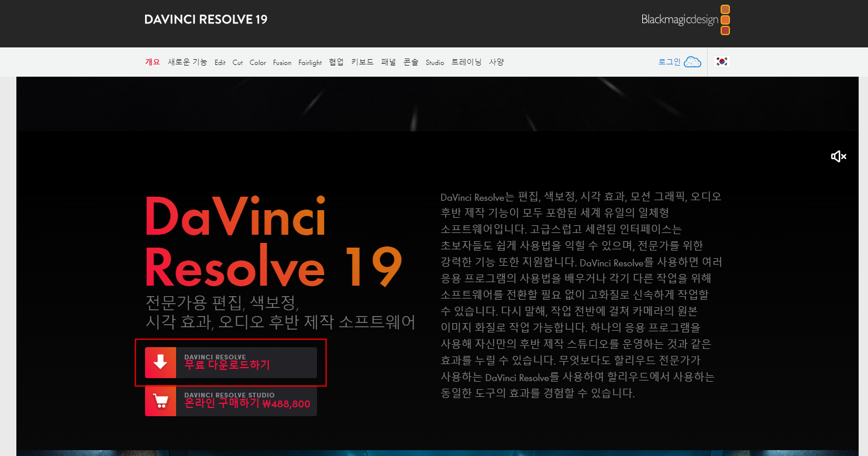The image size is (868, 456).
Task: Go to the Fairlight section
Action: click(x=310, y=63)
